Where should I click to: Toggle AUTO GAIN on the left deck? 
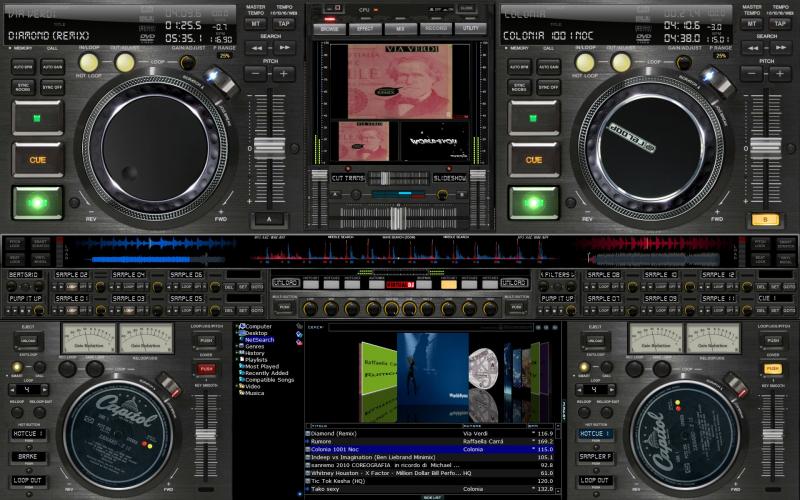tap(52, 65)
